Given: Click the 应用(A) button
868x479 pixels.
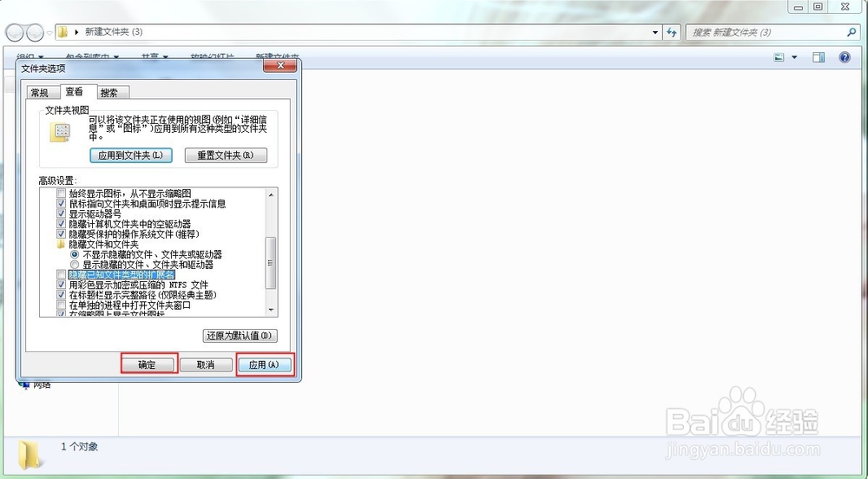Looking at the screenshot, I should point(264,364).
